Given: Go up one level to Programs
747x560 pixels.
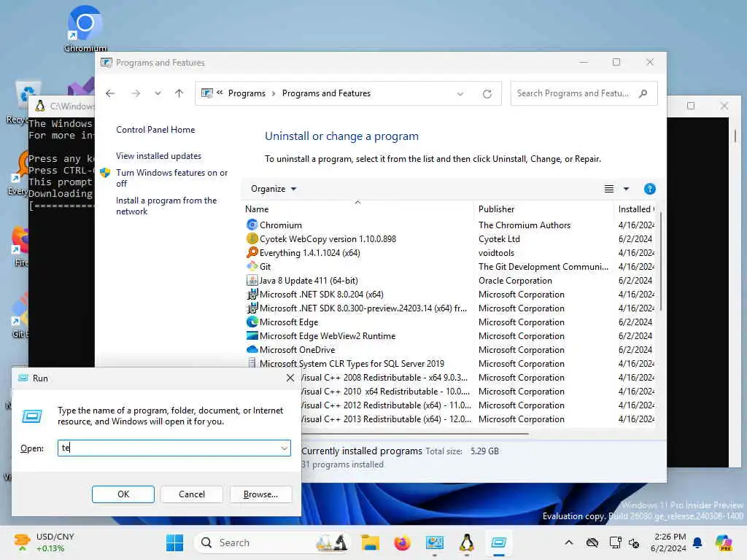Looking at the screenshot, I should [179, 93].
